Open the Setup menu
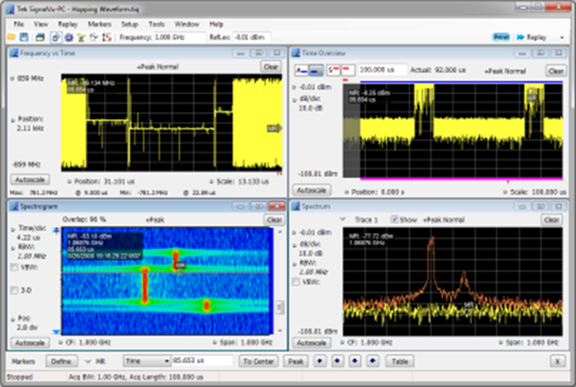Screen dimensions: 576x387 click(130, 24)
